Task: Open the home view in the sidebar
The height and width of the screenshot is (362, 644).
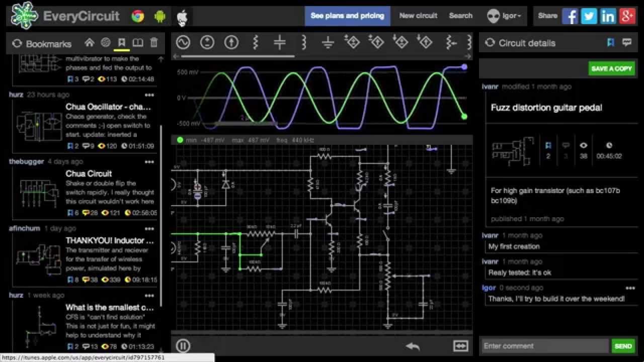Action: click(90, 43)
